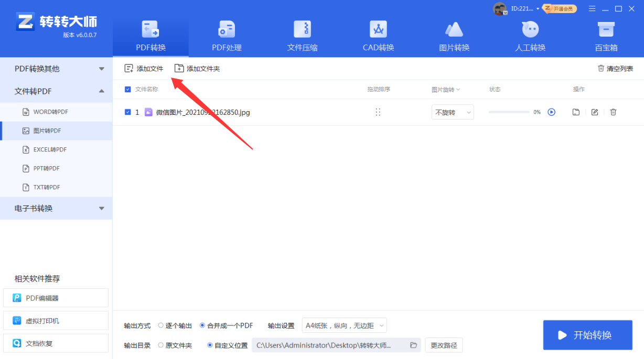
Task: Click the 转转大师 logo icon
Action: click(x=25, y=23)
